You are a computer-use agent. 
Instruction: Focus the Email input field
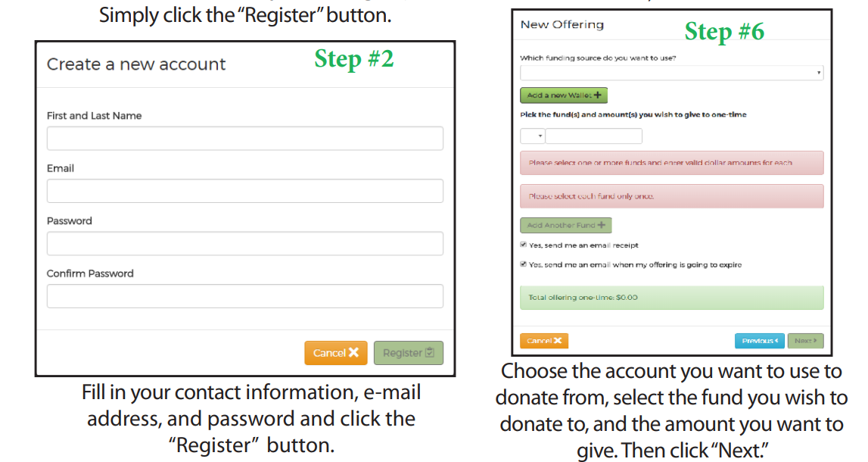tap(245, 191)
